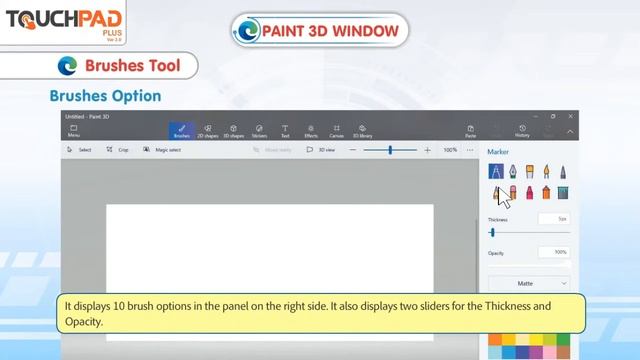Click the zoom out minus button
Screen dimensions: 640x360
point(353,150)
